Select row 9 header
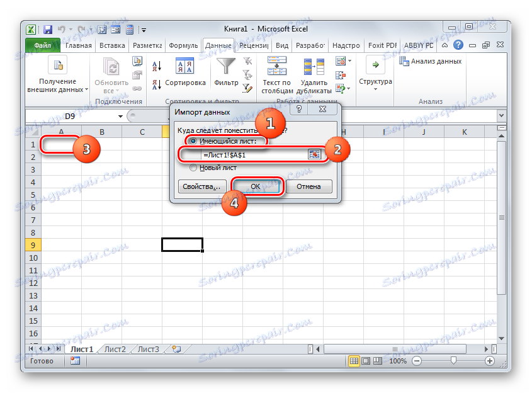This screenshot has width=532, height=393. (33, 245)
